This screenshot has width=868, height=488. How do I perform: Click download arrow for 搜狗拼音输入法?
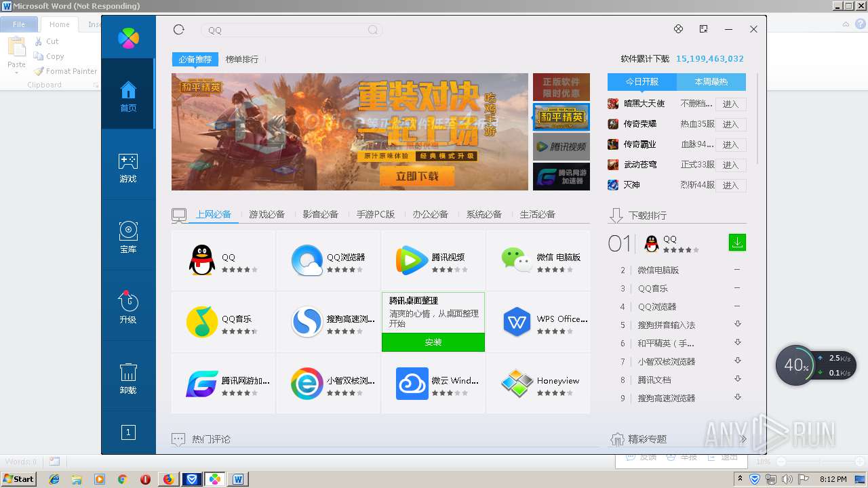click(x=738, y=324)
